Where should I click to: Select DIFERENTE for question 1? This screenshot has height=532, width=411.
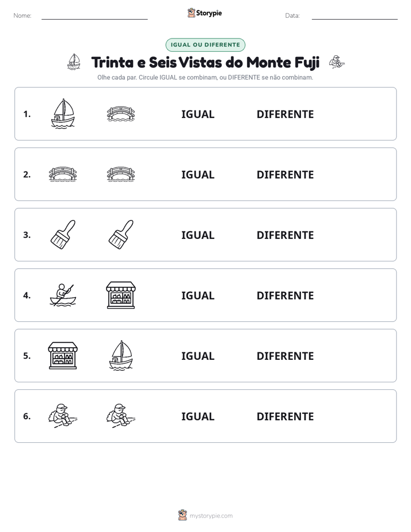285,115
